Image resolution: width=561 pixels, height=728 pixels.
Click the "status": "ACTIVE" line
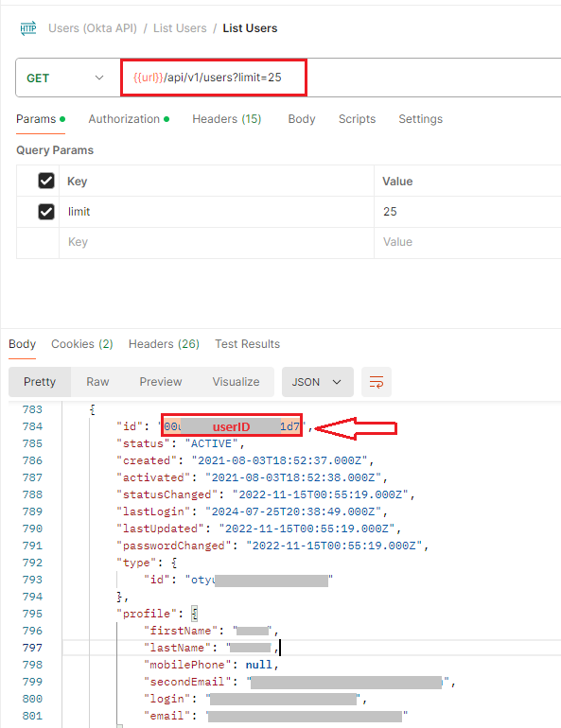point(180,443)
